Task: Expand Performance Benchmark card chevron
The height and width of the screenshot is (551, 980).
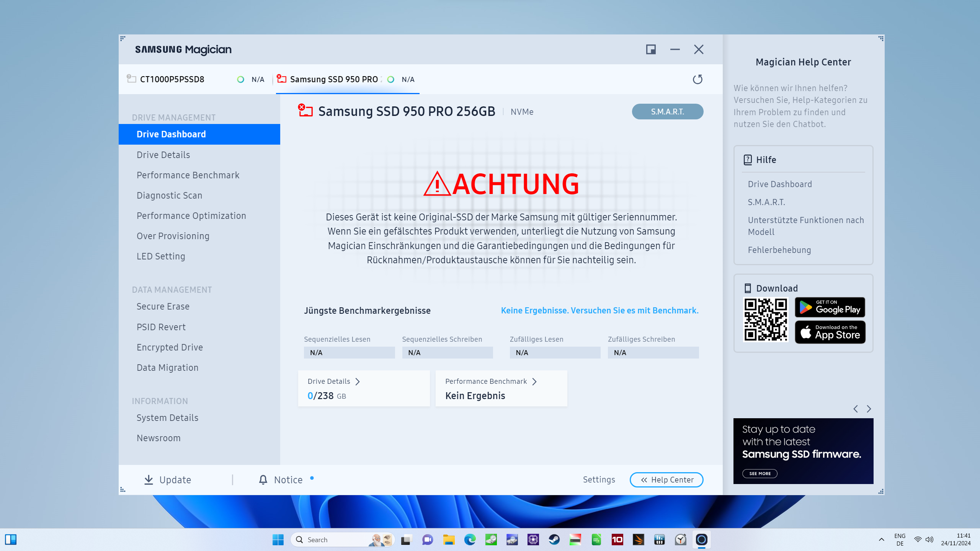Action: (x=534, y=381)
